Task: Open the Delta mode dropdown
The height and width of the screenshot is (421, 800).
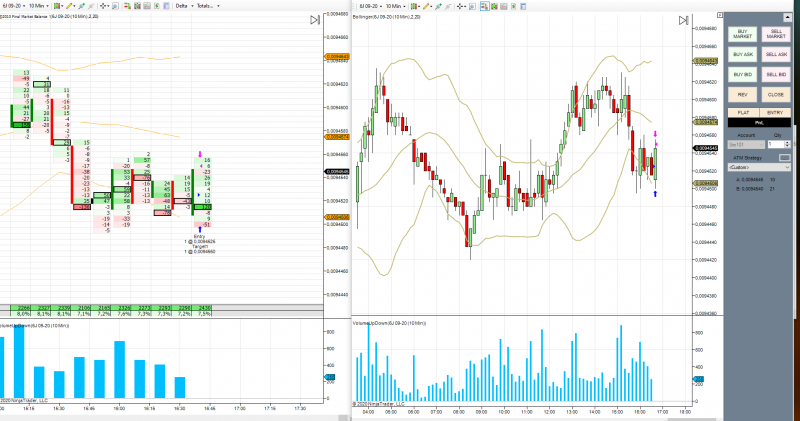Action: (x=185, y=6)
